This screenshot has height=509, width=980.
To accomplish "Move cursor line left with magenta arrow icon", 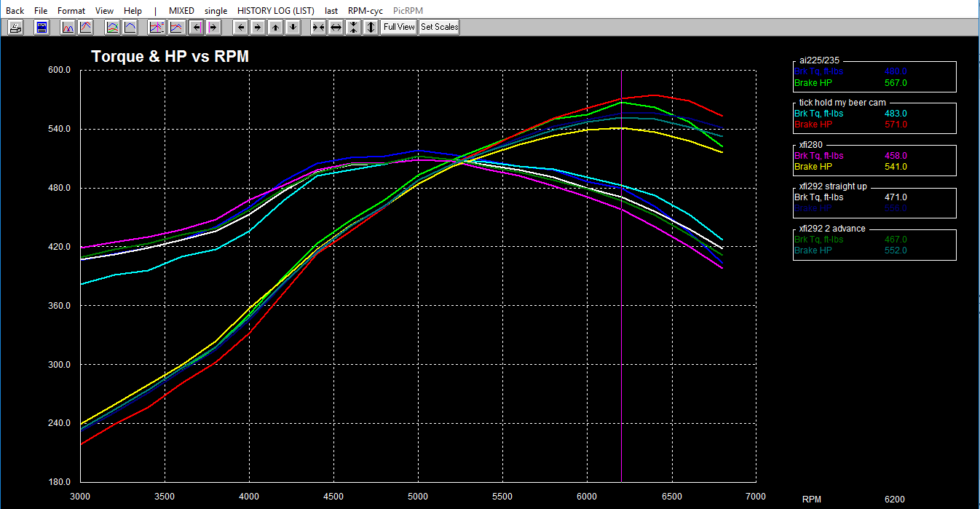I will click(x=195, y=28).
